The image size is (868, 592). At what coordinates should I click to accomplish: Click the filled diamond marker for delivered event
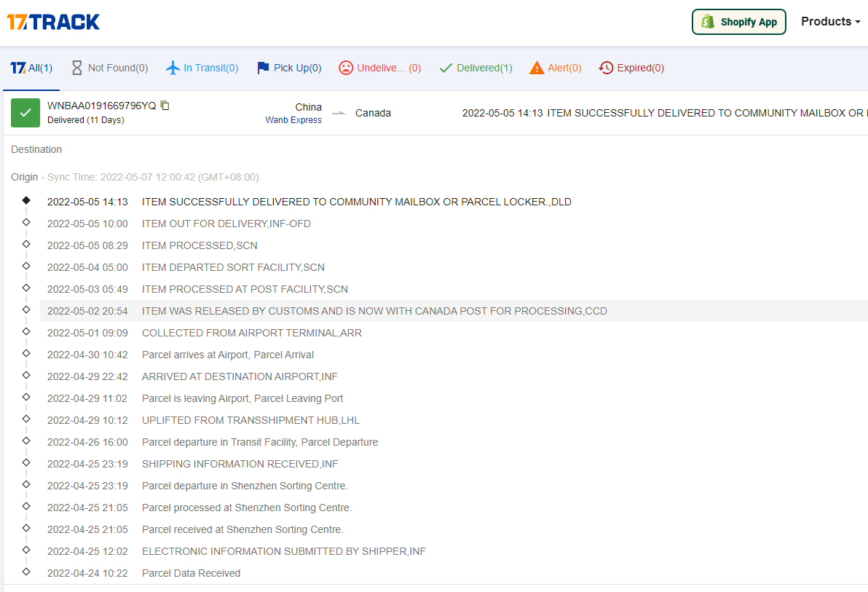[26, 200]
